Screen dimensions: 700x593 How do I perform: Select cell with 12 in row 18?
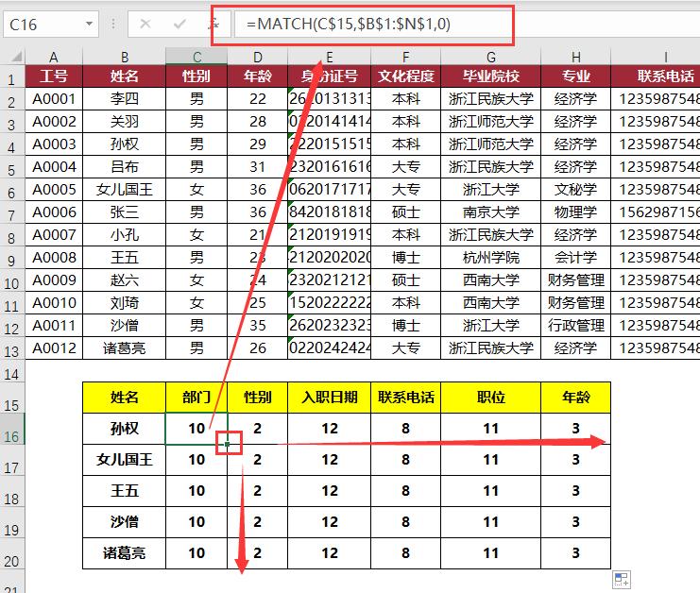point(329,491)
